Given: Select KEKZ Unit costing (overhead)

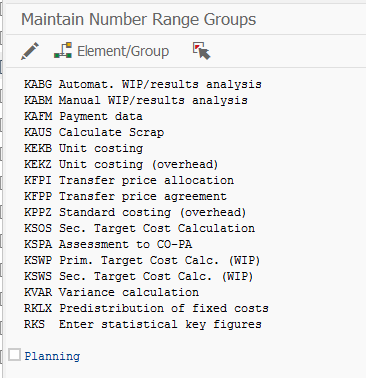Looking at the screenshot, I should point(121,164).
